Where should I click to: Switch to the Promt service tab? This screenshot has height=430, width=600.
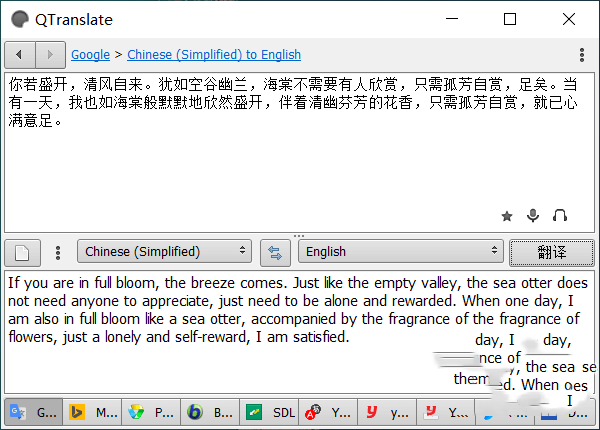coord(151,412)
